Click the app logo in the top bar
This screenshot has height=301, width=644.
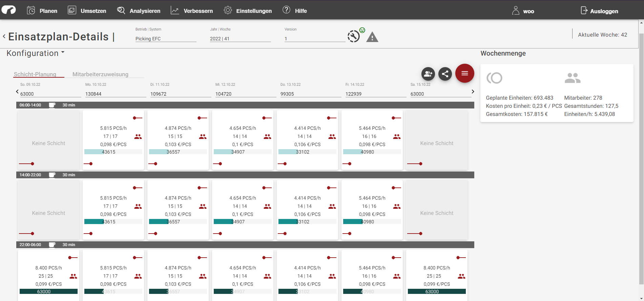click(x=9, y=10)
